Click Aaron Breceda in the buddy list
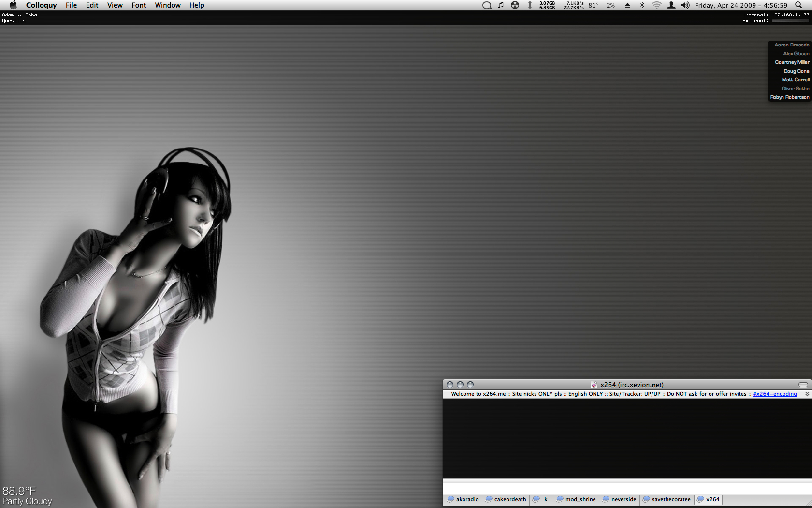This screenshot has height=508, width=812. 792,45
